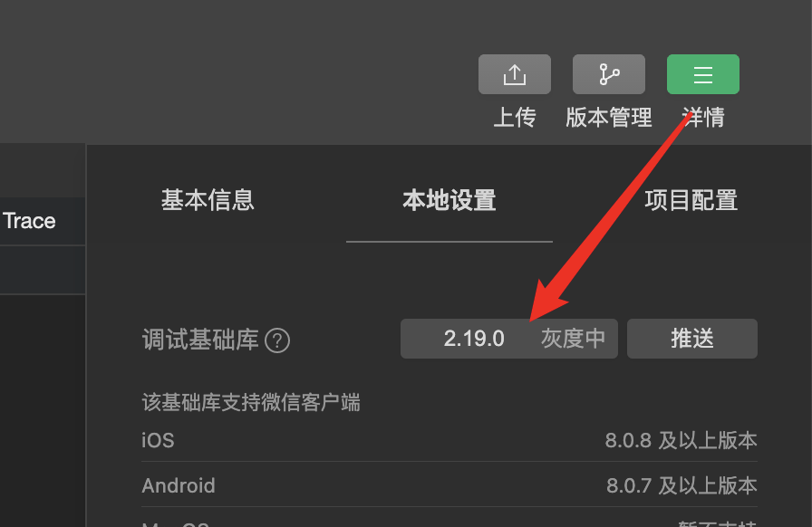The width and height of the screenshot is (812, 527).
Task: Click the 详情 toolbar label
Action: coord(703,118)
